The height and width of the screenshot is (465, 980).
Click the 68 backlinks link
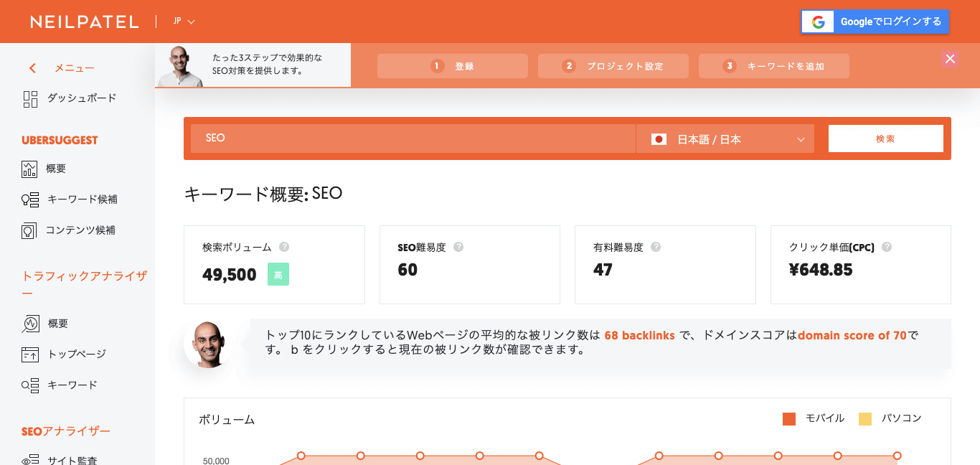point(639,335)
